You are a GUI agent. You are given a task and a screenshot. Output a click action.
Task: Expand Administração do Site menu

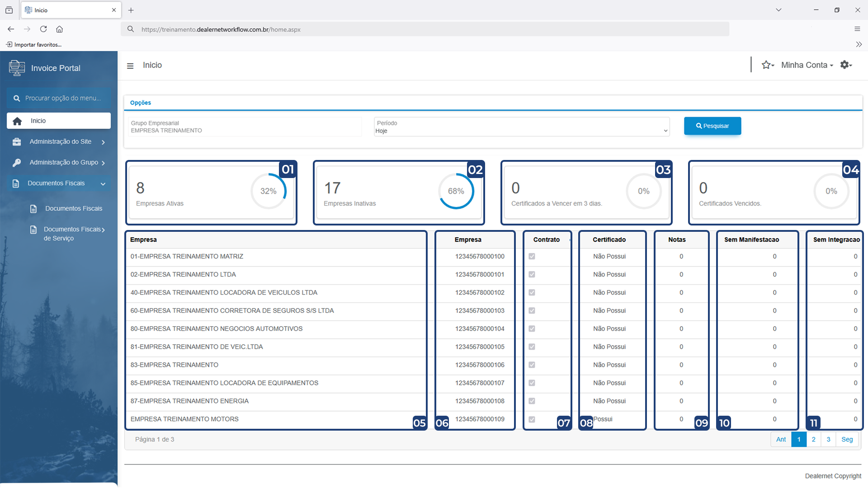pos(59,142)
